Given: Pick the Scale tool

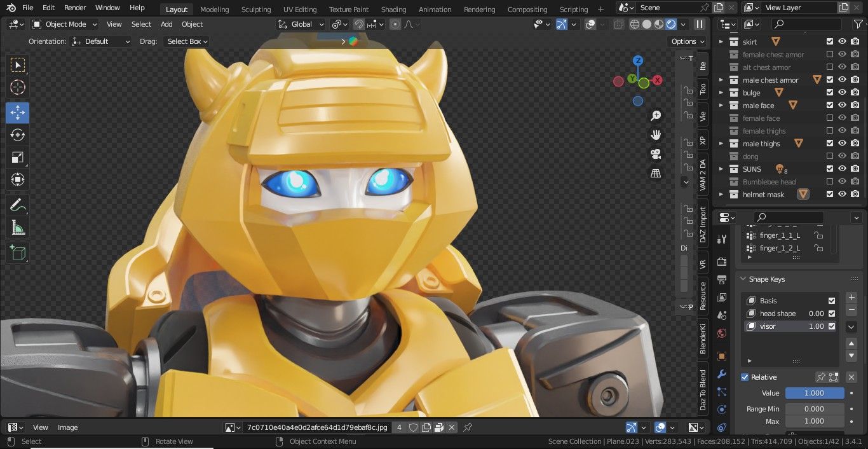Looking at the screenshot, I should [x=18, y=157].
